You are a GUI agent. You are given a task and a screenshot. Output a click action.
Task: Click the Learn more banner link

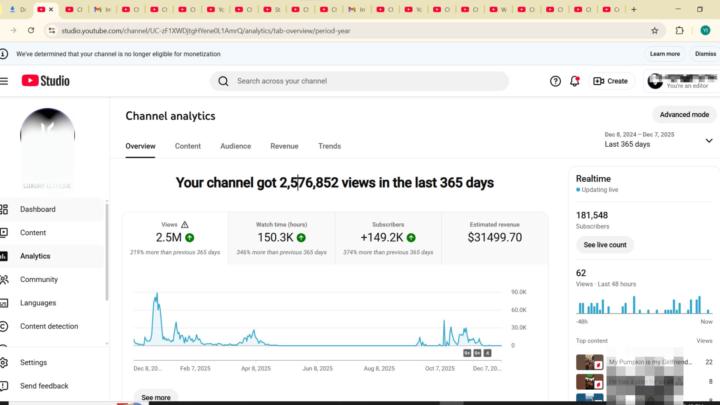[x=665, y=54]
